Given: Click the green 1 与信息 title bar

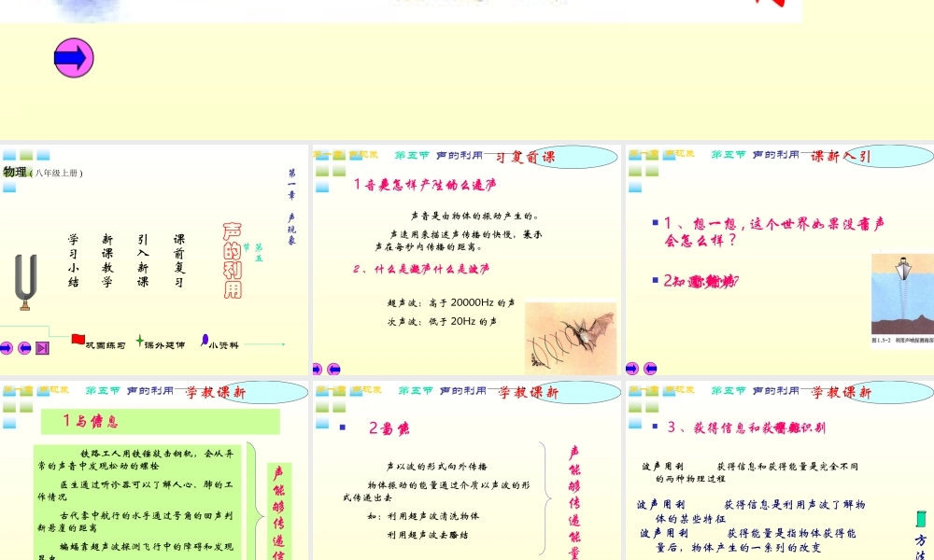Looking at the screenshot, I should (x=161, y=421).
